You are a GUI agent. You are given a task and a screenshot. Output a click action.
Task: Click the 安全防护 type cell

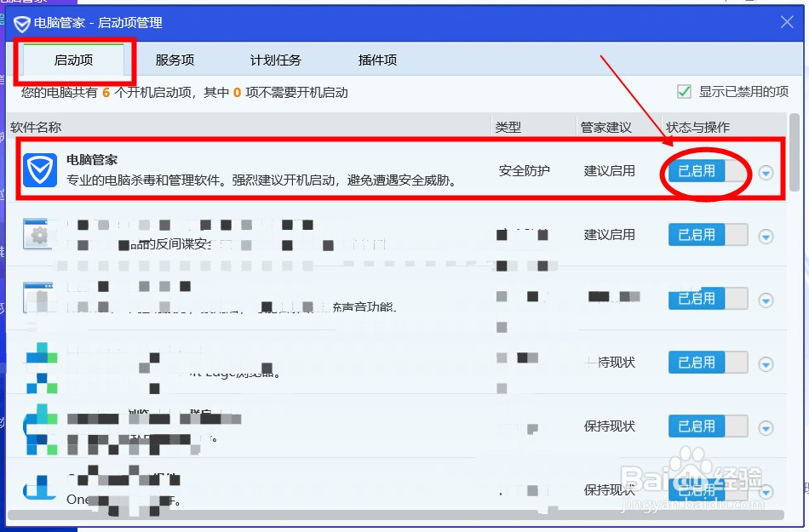[525, 170]
